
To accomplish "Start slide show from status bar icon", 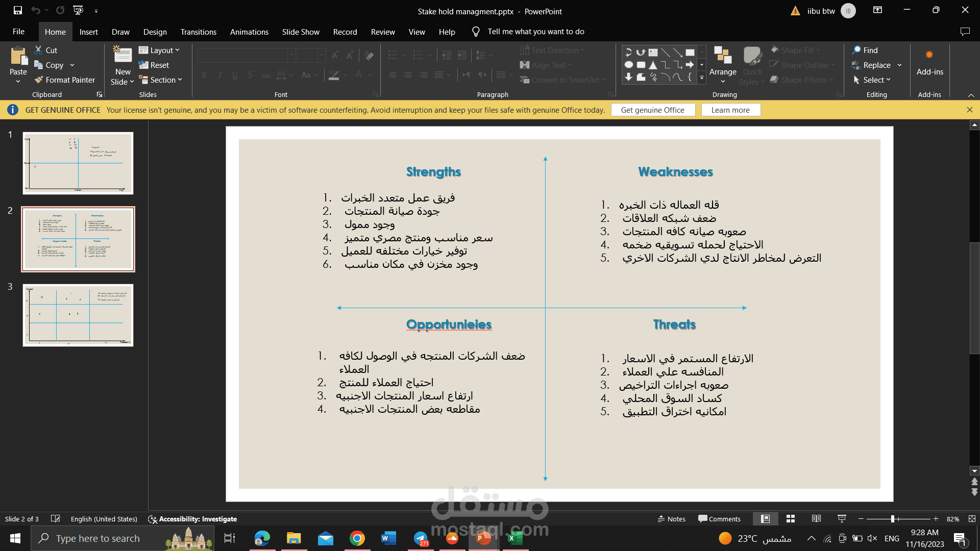I will (842, 519).
